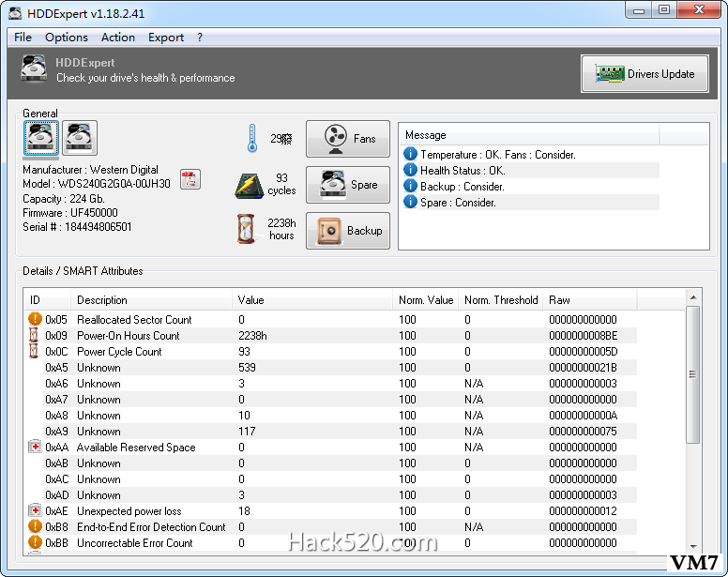Click hourglass icon of Power-On Hours Count row

pyautogui.click(x=34, y=335)
